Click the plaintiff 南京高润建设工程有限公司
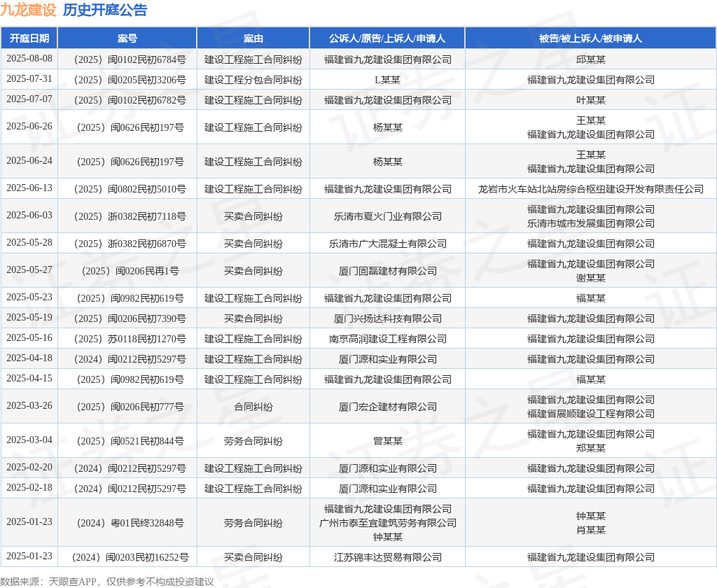This screenshot has width=717, height=588. [x=387, y=339]
